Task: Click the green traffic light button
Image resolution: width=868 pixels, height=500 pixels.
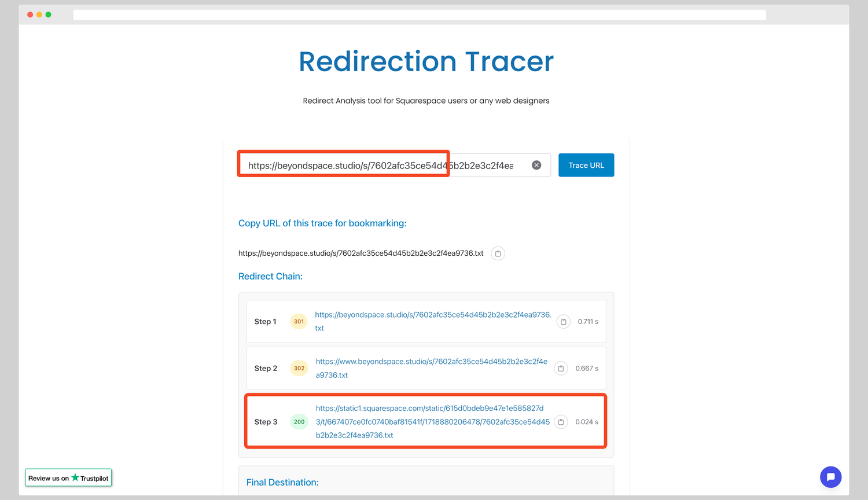Action: pyautogui.click(x=48, y=14)
